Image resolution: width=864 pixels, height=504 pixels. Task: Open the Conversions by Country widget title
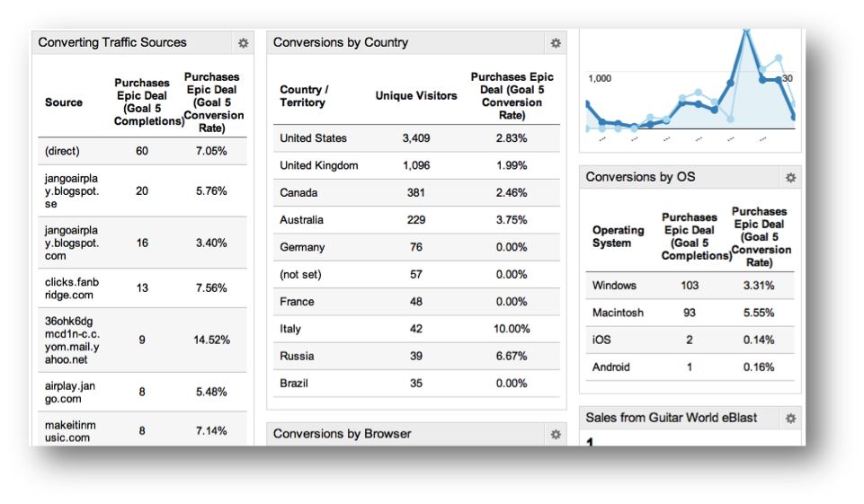[341, 42]
